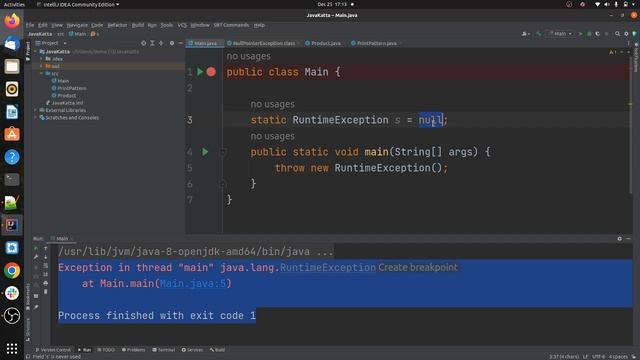Select opened file locator icon in Project panel
Image resolution: width=640 pixels, height=360 pixels.
143,43
